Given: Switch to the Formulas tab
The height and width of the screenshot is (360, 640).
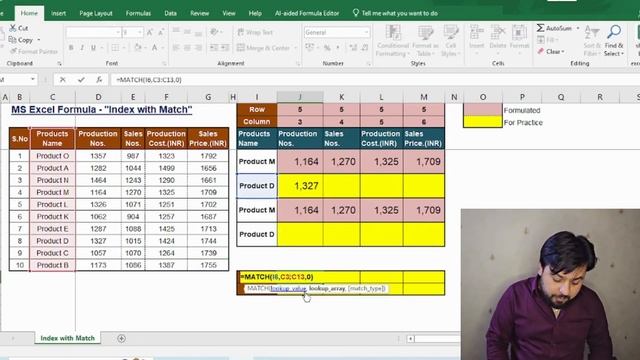Looking at the screenshot, I should click(x=138, y=13).
